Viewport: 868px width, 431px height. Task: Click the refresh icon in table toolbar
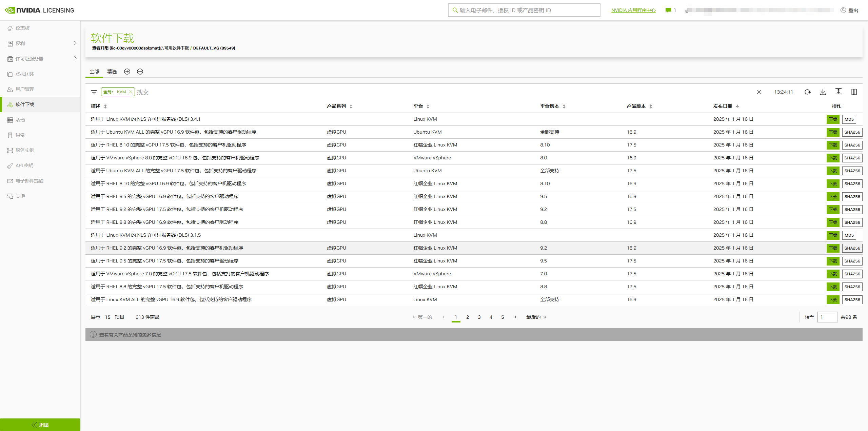point(808,92)
